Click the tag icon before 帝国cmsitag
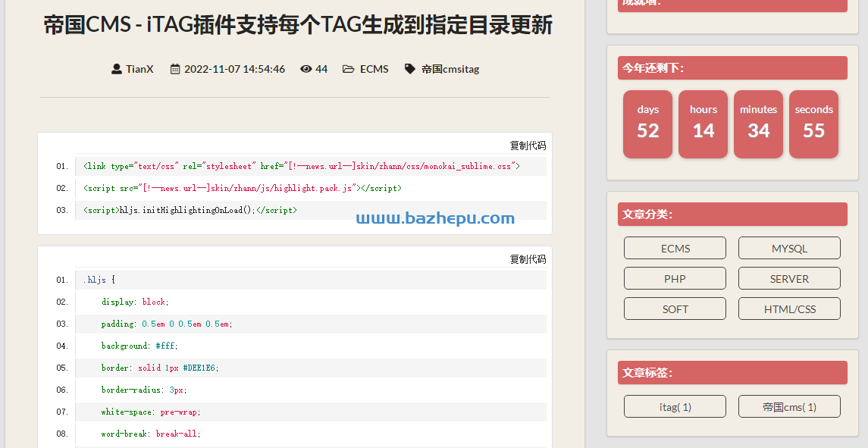The height and width of the screenshot is (448, 868). coord(409,69)
